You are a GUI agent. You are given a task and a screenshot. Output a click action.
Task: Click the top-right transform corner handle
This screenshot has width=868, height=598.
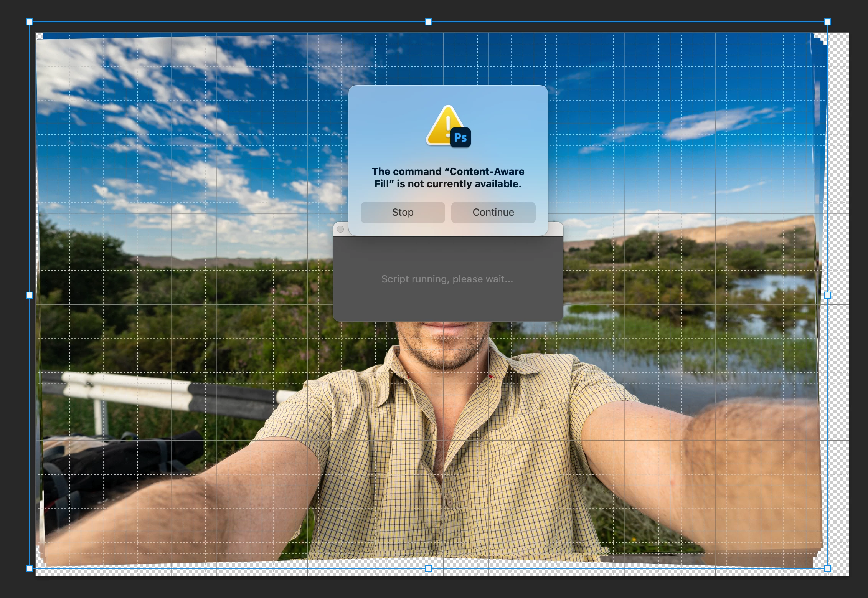coord(828,22)
